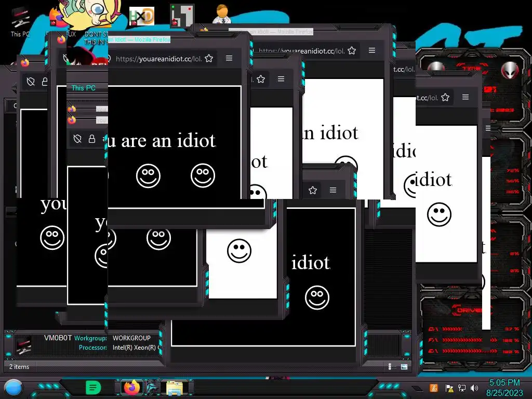
Task: Click '72%' reading on Rainmeter skin
Action: [x=513, y=170]
